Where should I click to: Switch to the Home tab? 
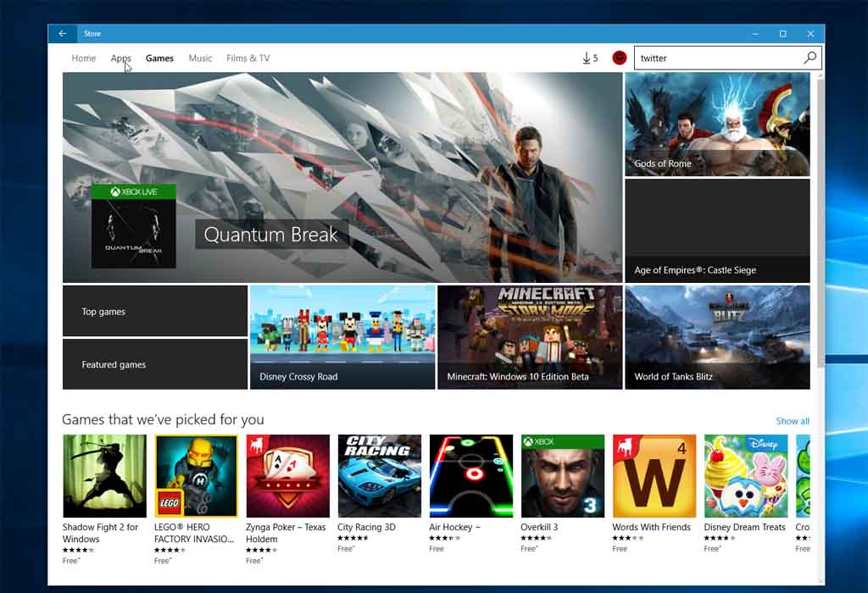[84, 58]
